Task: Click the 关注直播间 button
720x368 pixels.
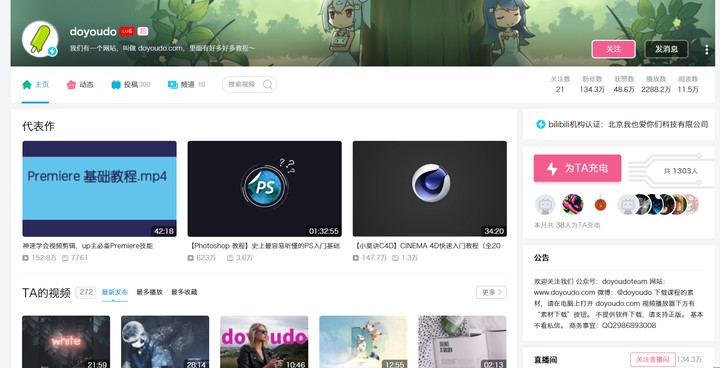Action: point(652,359)
